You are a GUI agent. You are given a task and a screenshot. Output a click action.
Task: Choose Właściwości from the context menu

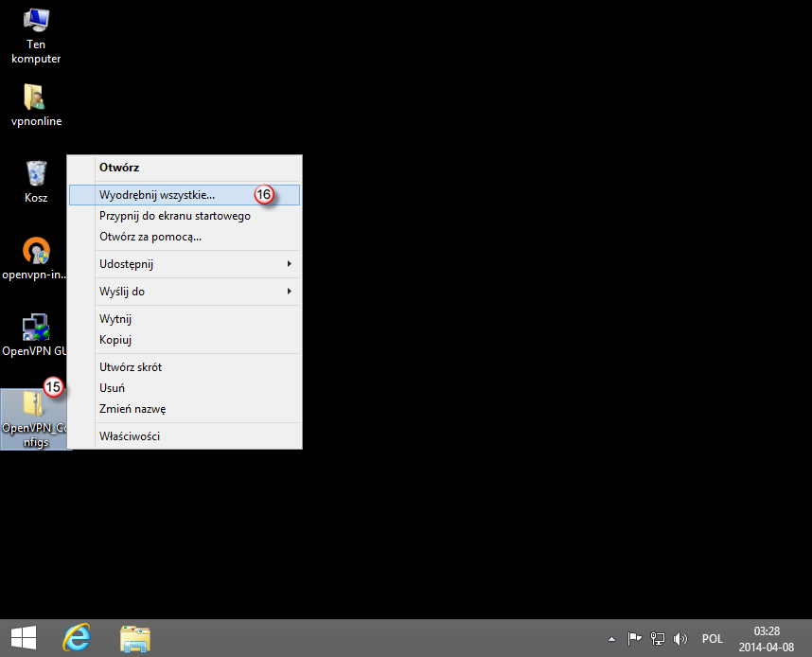pyautogui.click(x=130, y=436)
